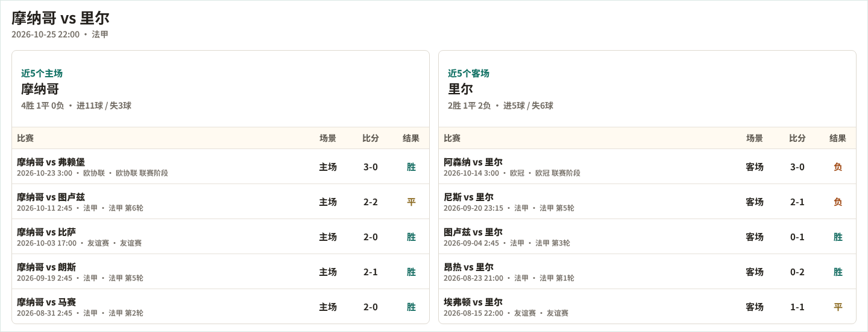Click the page title 摩纳哥 vs 里尔
The image size is (868, 332).
coord(60,18)
